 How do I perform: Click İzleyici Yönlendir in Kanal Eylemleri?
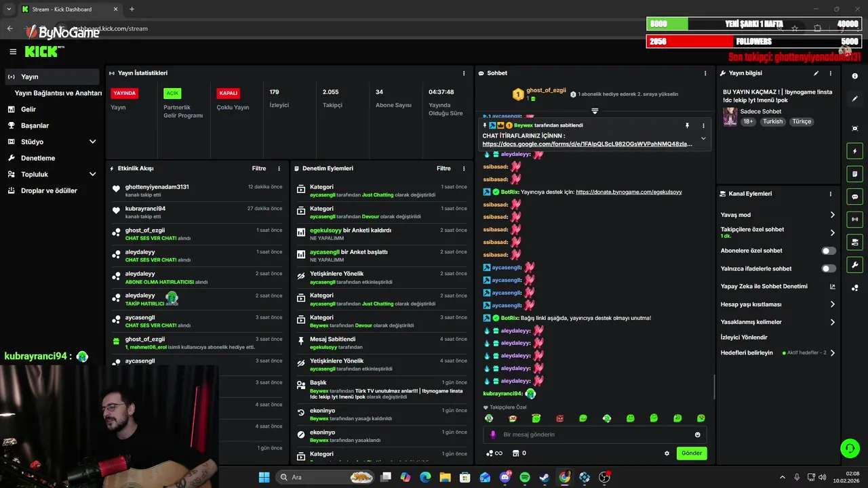pos(744,337)
